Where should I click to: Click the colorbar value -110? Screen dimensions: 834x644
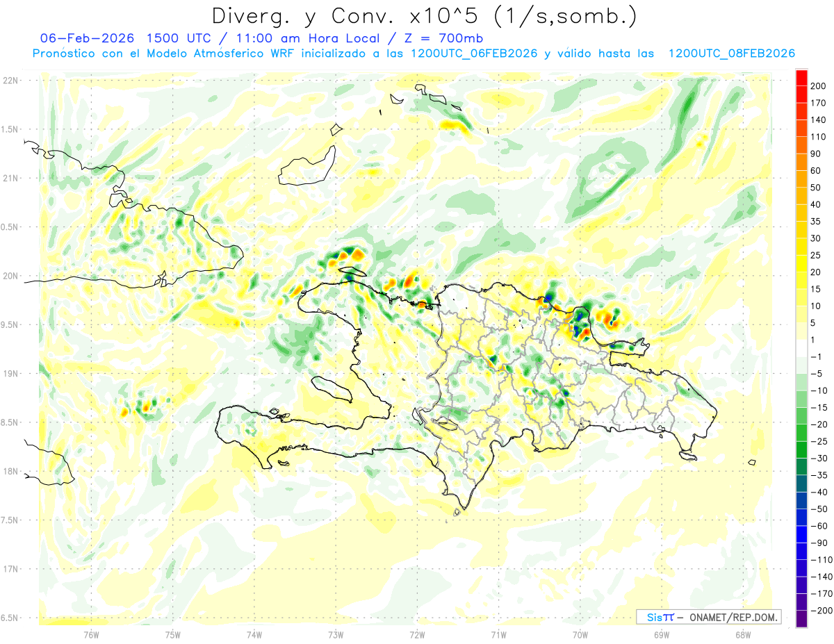821,559
